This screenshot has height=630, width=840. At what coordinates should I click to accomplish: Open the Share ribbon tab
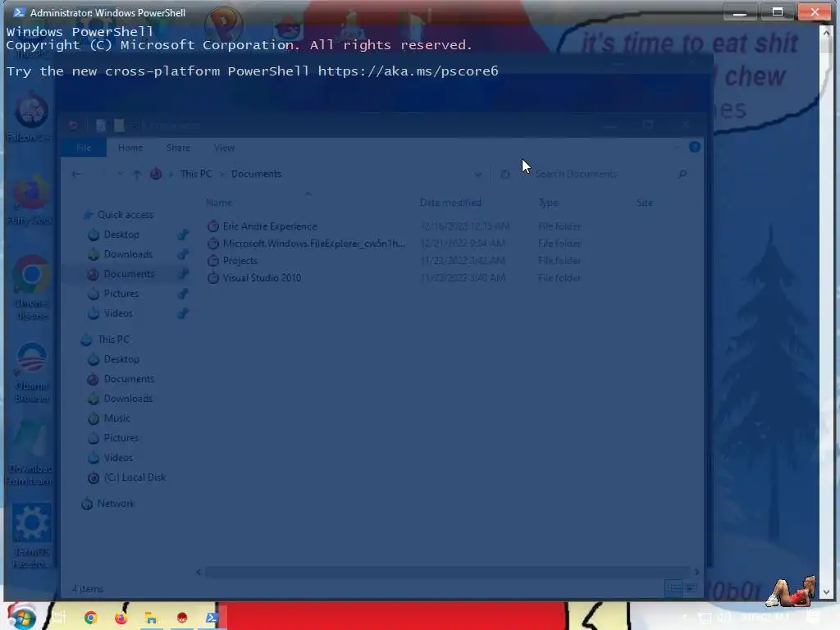tap(178, 148)
